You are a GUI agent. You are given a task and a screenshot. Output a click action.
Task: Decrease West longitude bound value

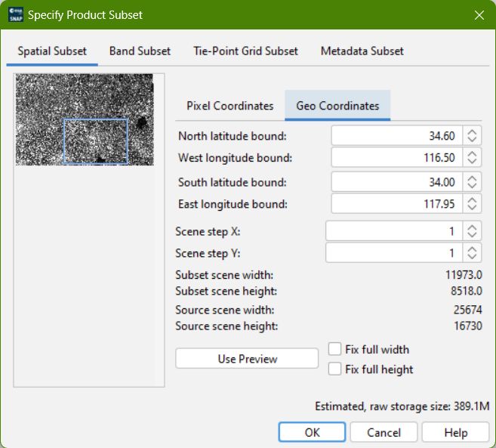(x=472, y=162)
